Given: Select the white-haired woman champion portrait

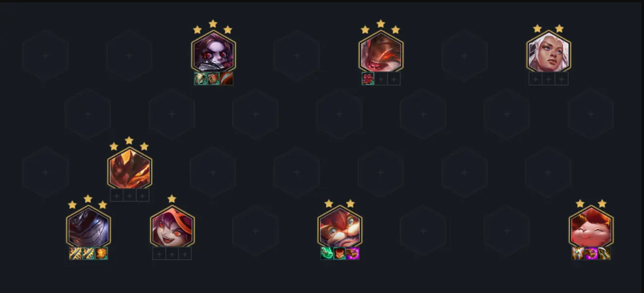Looking at the screenshot, I should 549,52.
